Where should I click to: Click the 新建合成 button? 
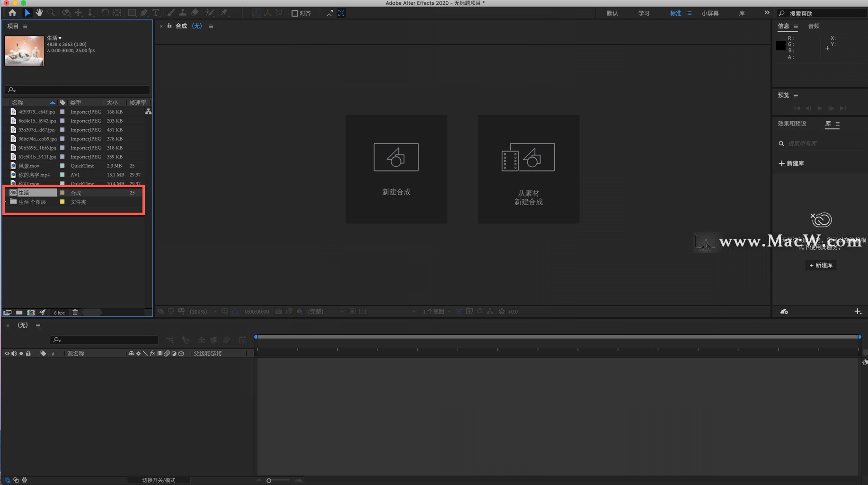coord(396,169)
